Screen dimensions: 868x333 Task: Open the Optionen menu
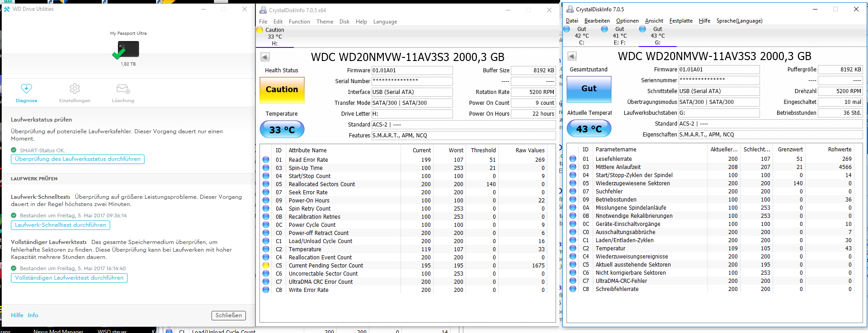(x=627, y=21)
